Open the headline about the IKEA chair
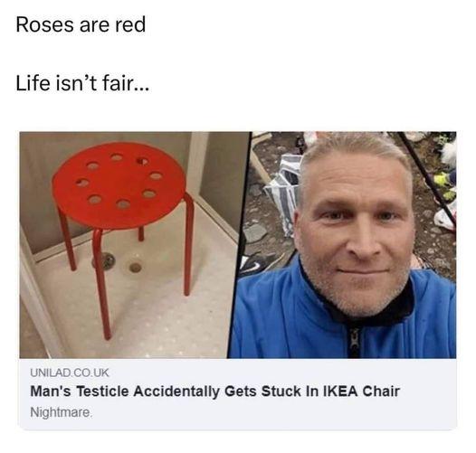The height and width of the screenshot is (453, 476). click(x=214, y=392)
